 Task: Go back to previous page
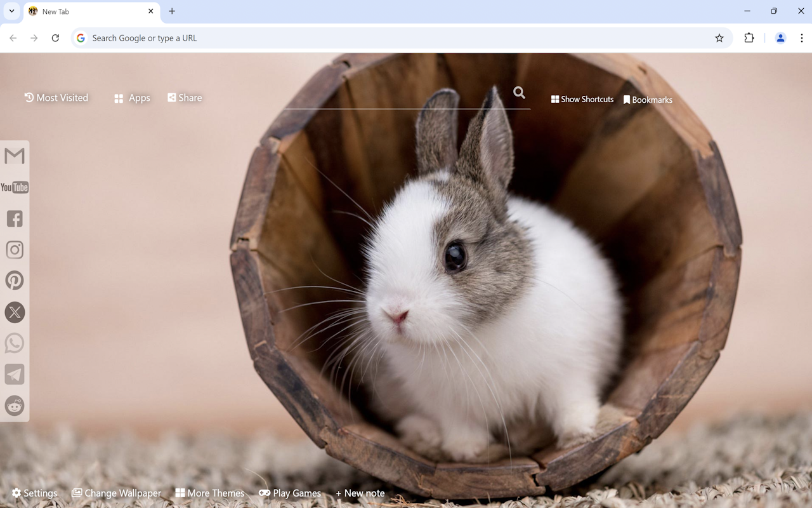(x=13, y=38)
